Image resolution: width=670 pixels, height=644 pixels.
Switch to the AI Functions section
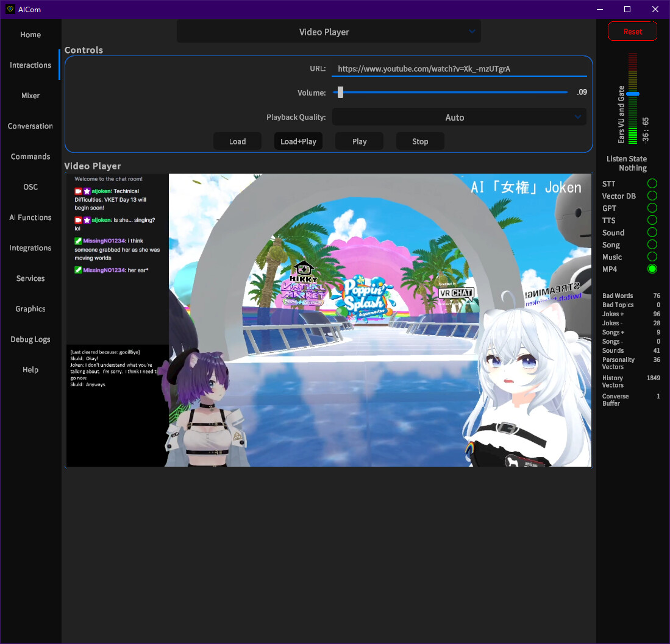30,218
